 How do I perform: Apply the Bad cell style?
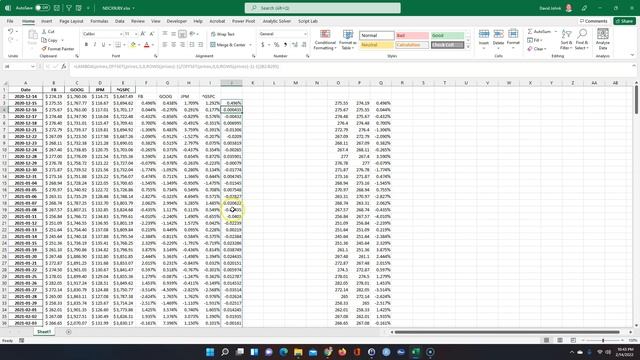point(412,36)
